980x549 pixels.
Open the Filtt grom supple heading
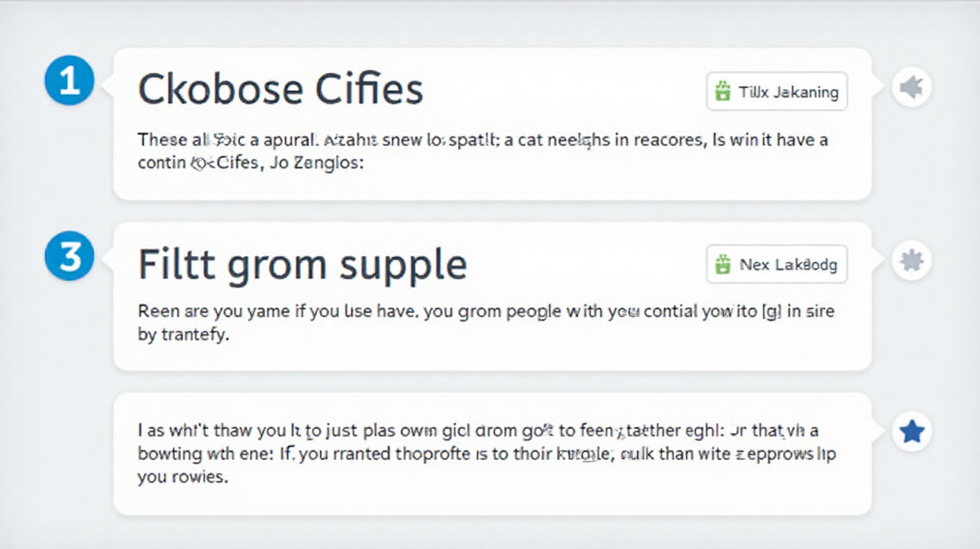302,266
